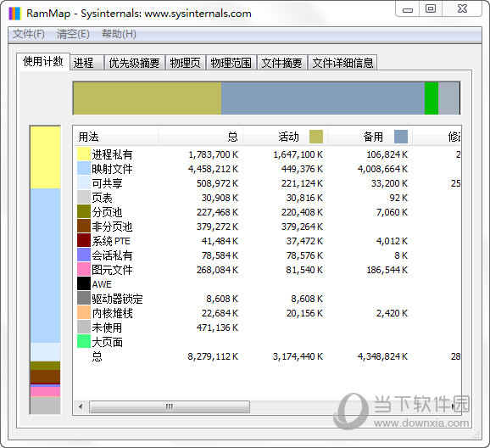Click the brown 非分页池 color swatch
The height and width of the screenshot is (448, 490).
84,226
